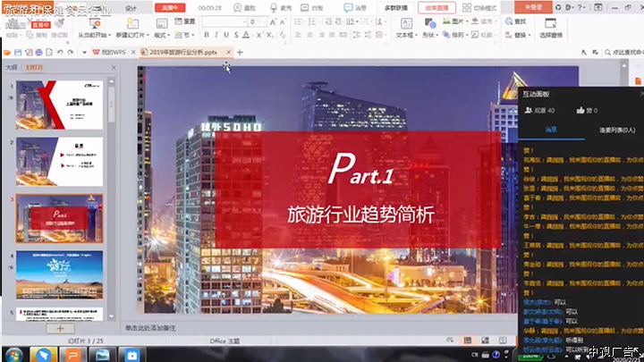Open the whiteboard 白板 tool

coord(312,8)
